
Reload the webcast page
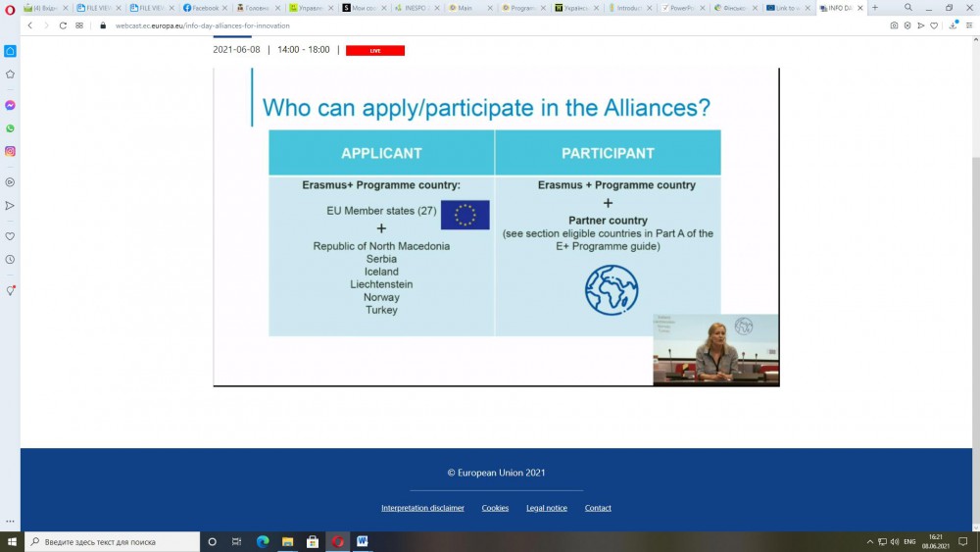click(x=63, y=25)
